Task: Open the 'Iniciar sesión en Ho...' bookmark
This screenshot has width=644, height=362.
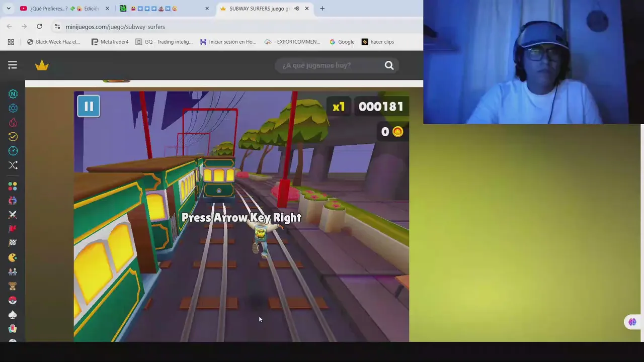Action: click(x=228, y=42)
